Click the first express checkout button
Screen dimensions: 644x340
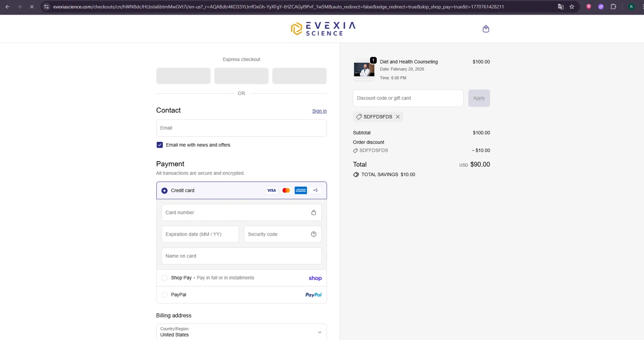click(183, 76)
